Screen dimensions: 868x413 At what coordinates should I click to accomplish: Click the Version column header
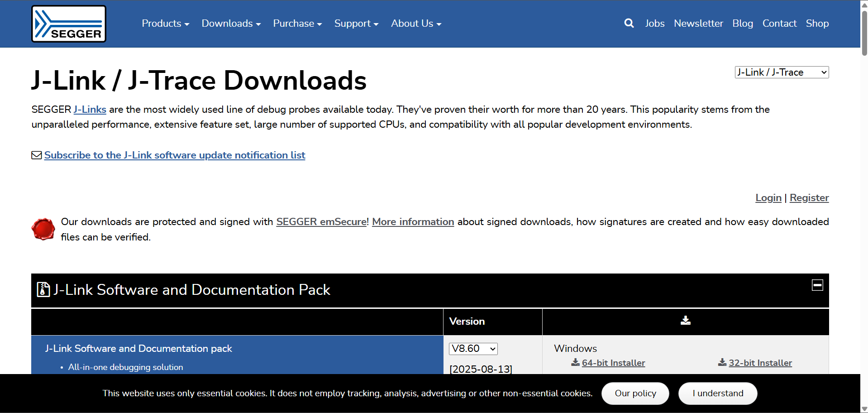[467, 322]
